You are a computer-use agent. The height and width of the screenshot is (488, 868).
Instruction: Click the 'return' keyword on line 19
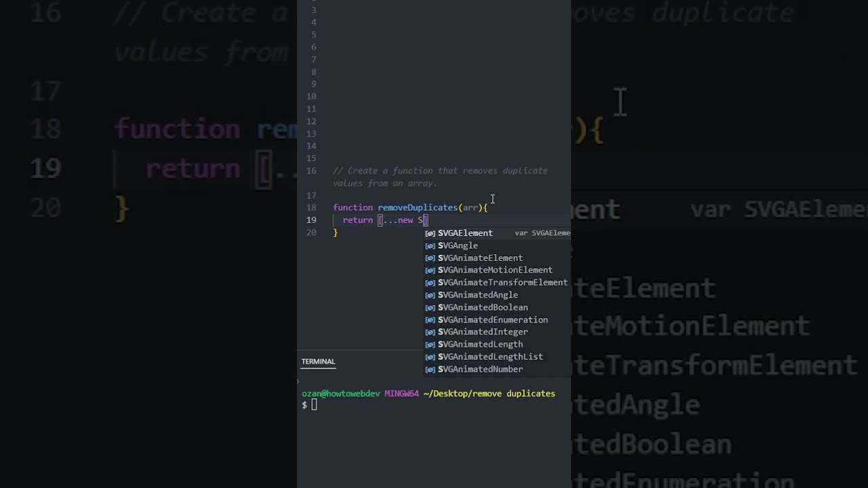(x=357, y=220)
